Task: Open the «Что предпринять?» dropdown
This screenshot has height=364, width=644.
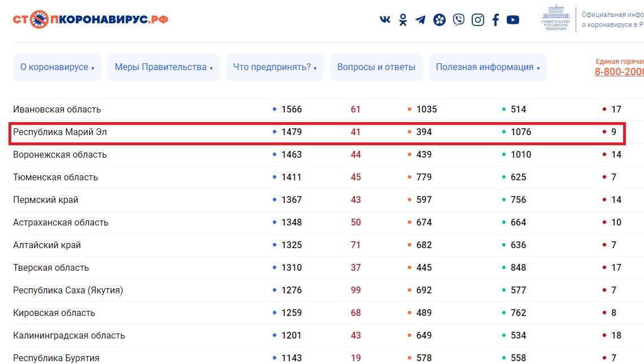Action: click(x=275, y=67)
